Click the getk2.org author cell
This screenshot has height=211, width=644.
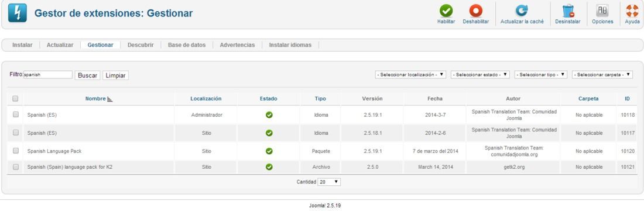tap(514, 168)
